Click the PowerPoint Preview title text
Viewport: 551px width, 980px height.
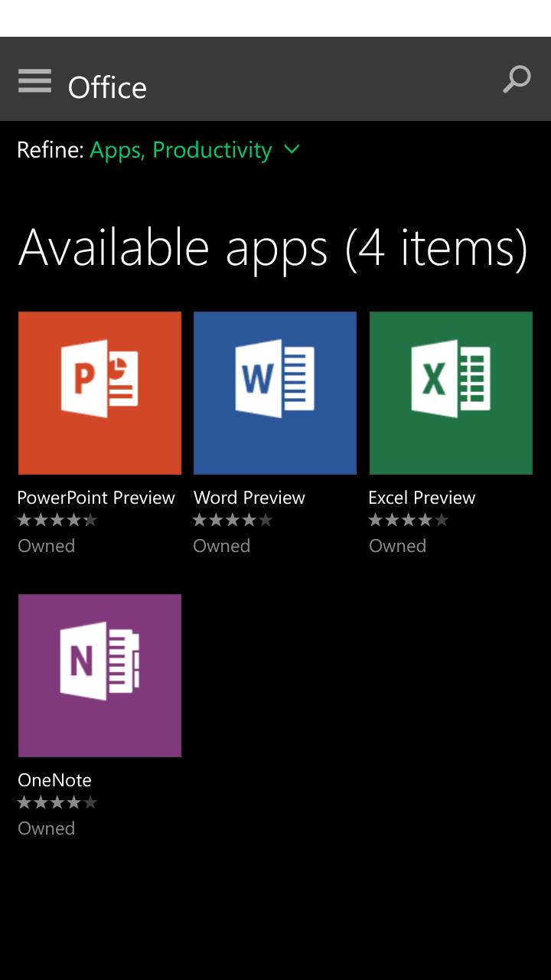tap(96, 498)
